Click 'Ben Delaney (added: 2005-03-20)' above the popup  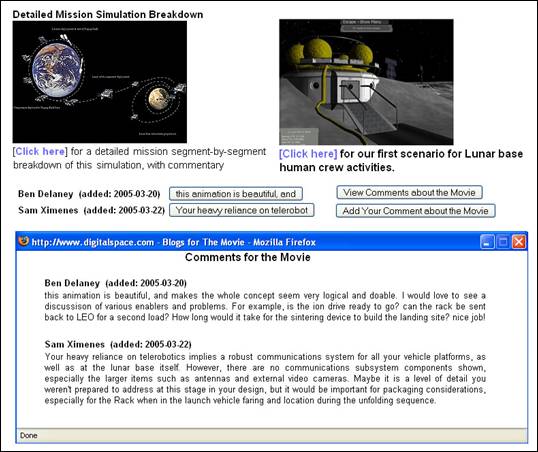[x=89, y=194]
